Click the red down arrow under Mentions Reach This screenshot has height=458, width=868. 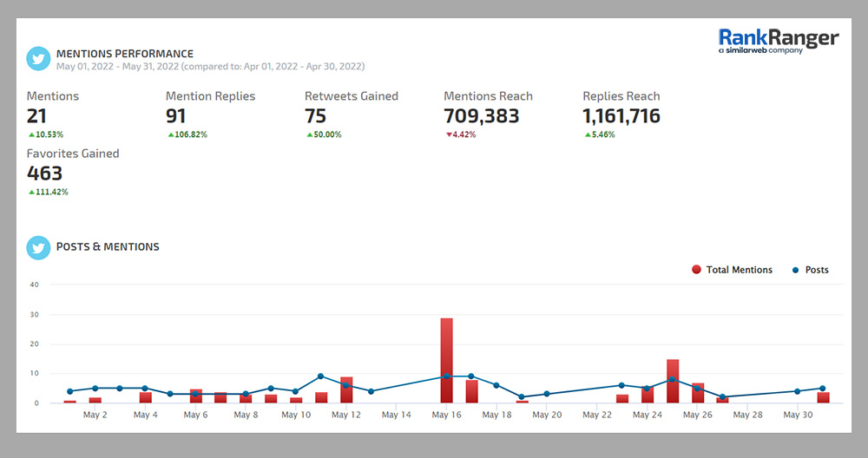[448, 135]
